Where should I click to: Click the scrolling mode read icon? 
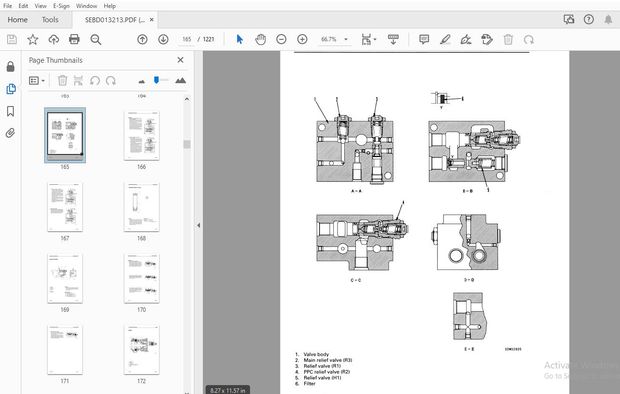click(x=393, y=39)
